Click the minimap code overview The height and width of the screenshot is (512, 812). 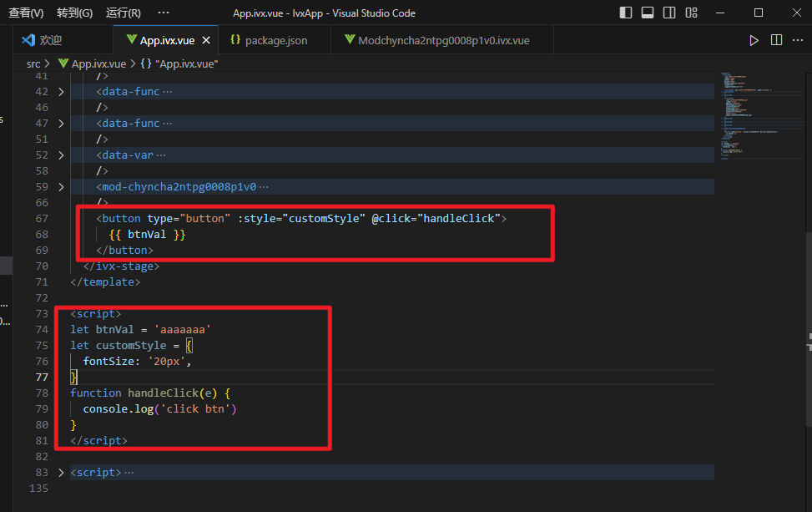coord(760,116)
